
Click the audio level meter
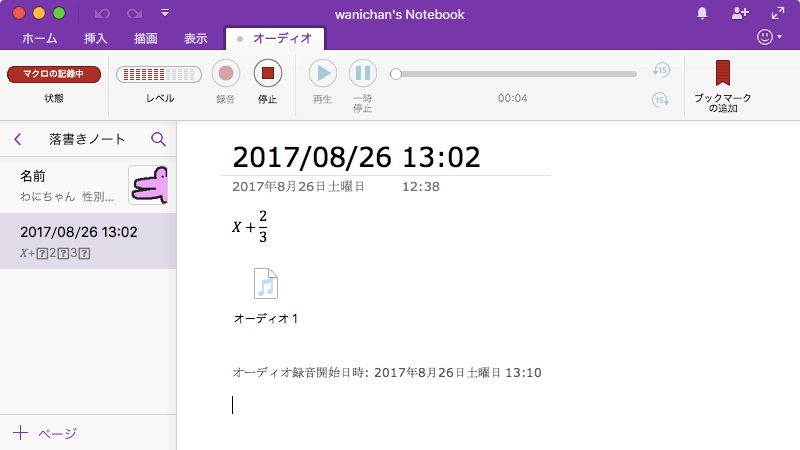[159, 74]
